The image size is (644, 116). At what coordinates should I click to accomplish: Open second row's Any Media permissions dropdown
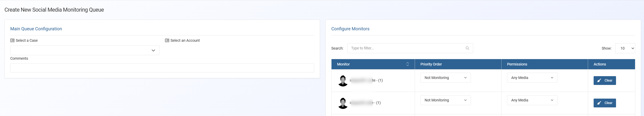532,100
